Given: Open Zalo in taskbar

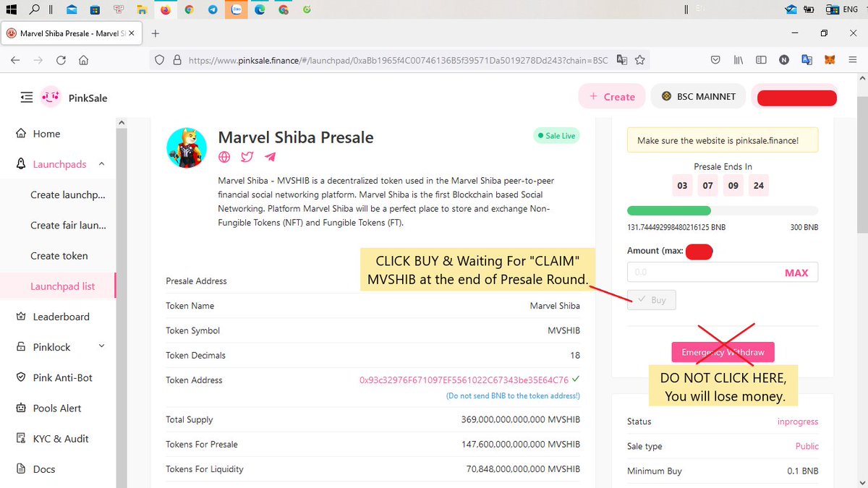Looking at the screenshot, I should click(x=237, y=10).
